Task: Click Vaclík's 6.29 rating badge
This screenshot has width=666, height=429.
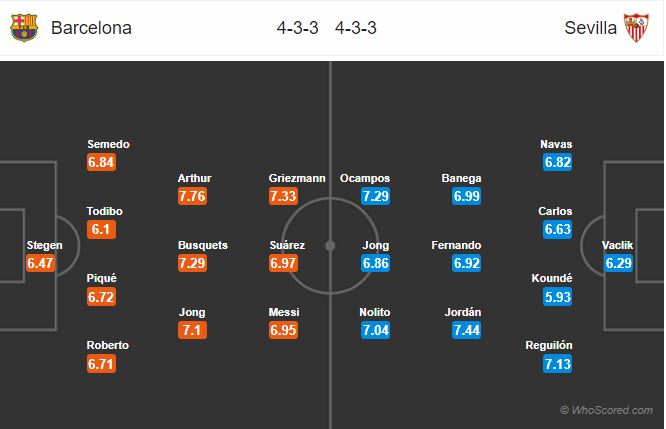Action: pos(619,263)
